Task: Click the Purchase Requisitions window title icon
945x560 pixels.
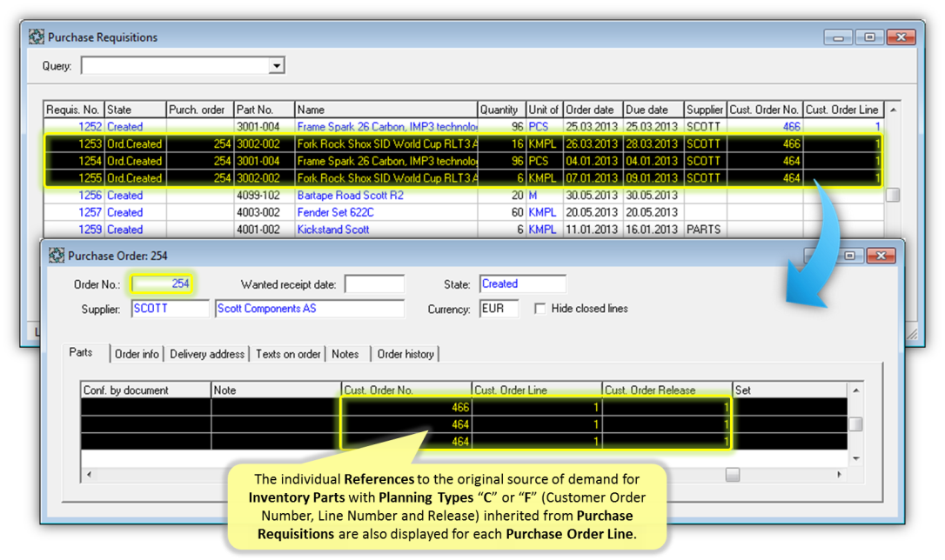Action: coord(37,37)
